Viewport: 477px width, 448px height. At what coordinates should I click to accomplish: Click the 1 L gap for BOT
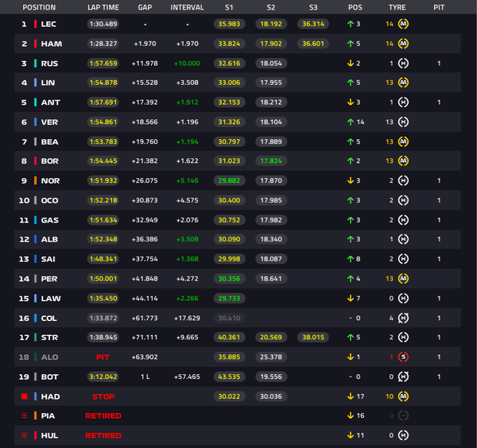pyautogui.click(x=145, y=377)
